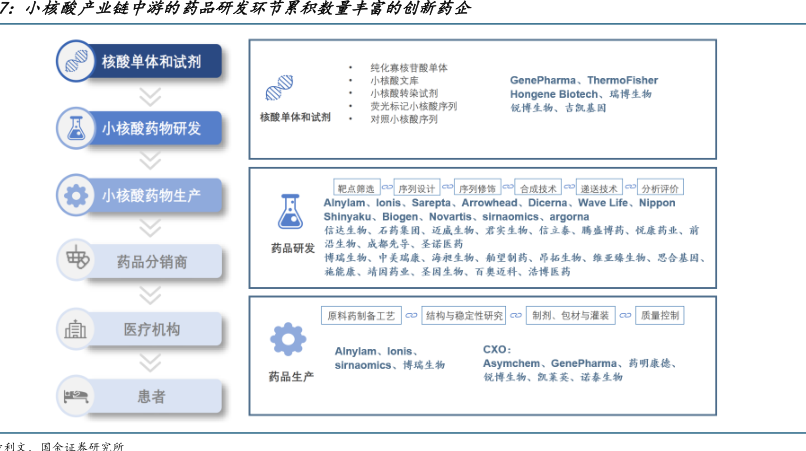Click the pill basket icon beside 药品分销商
Screen dimensions: 806x451
coord(76,261)
